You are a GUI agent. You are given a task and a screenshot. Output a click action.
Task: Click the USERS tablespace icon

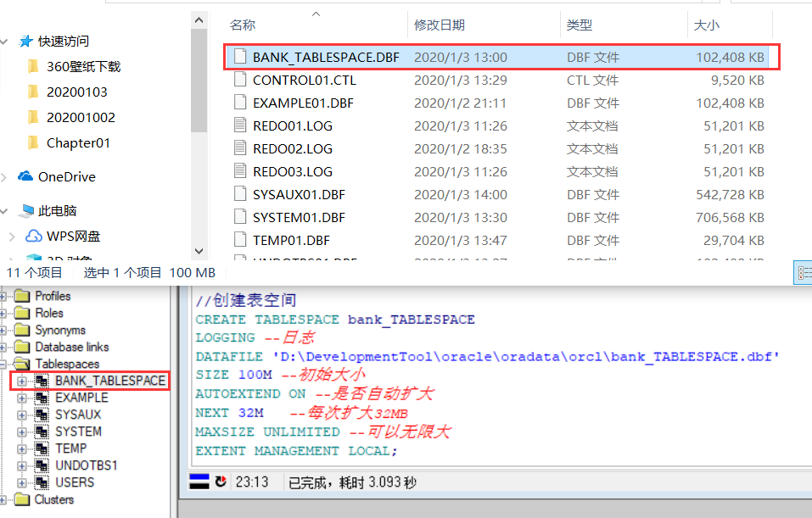pos(42,482)
